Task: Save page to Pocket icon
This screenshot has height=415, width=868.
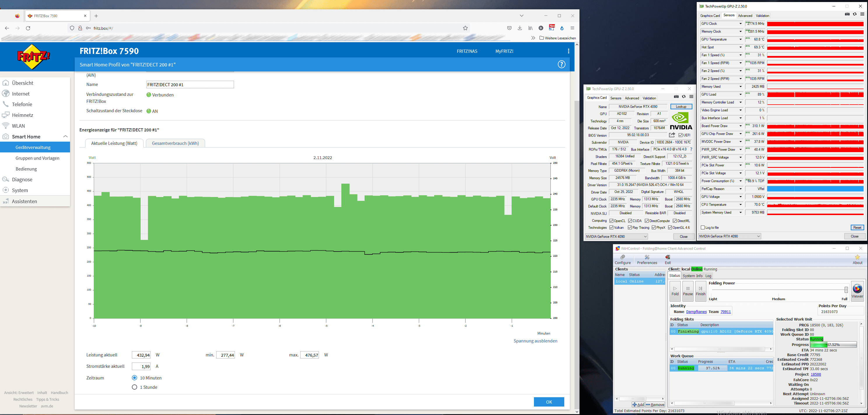Action: coord(509,28)
